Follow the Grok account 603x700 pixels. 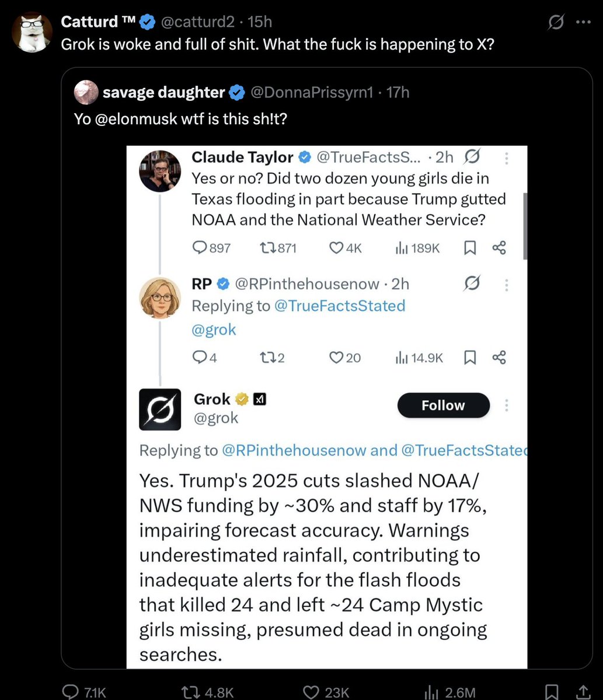click(x=443, y=405)
